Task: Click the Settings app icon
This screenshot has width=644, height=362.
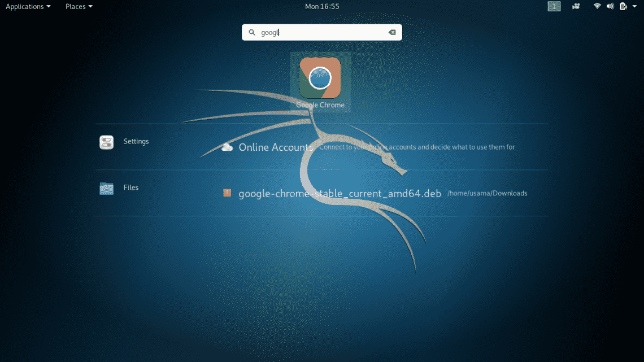Action: (x=106, y=142)
